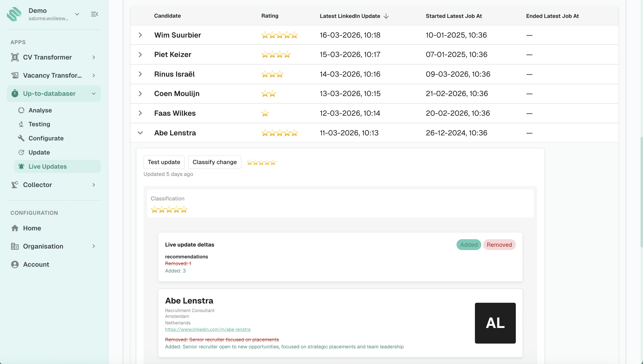The image size is (643, 364).
Task: Click the AL avatar thumbnail
Action: point(495,323)
